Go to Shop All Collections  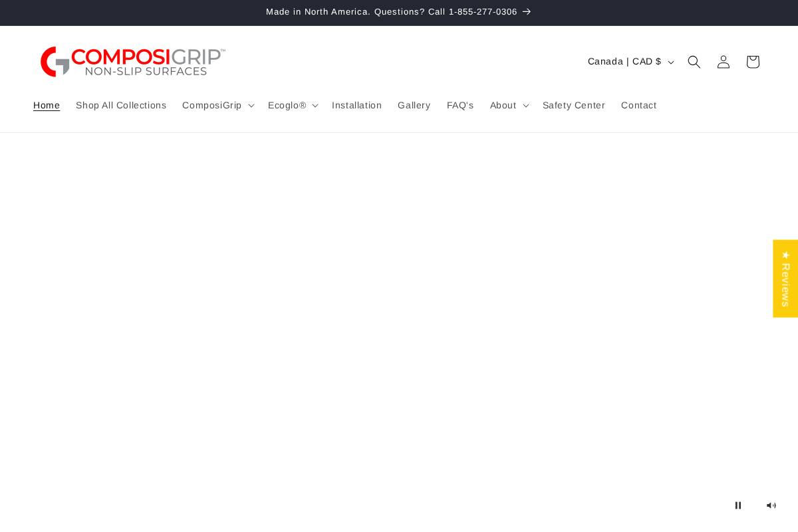(121, 105)
